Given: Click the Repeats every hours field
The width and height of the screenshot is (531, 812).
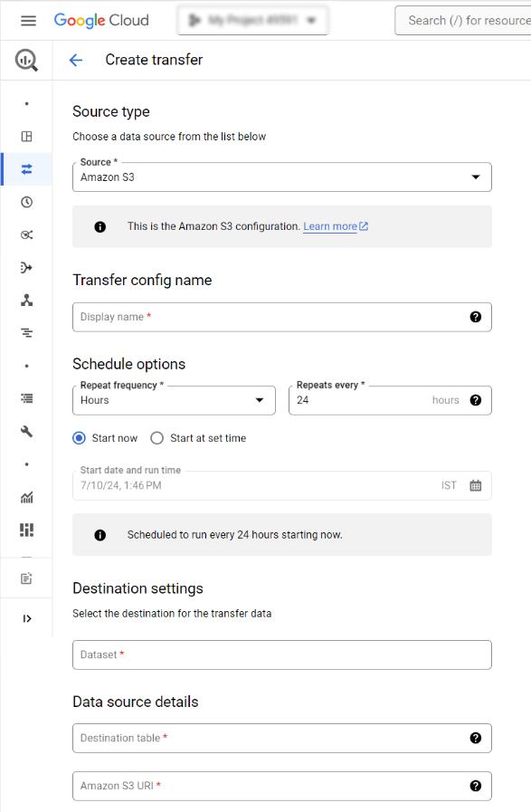Looking at the screenshot, I should (x=390, y=400).
